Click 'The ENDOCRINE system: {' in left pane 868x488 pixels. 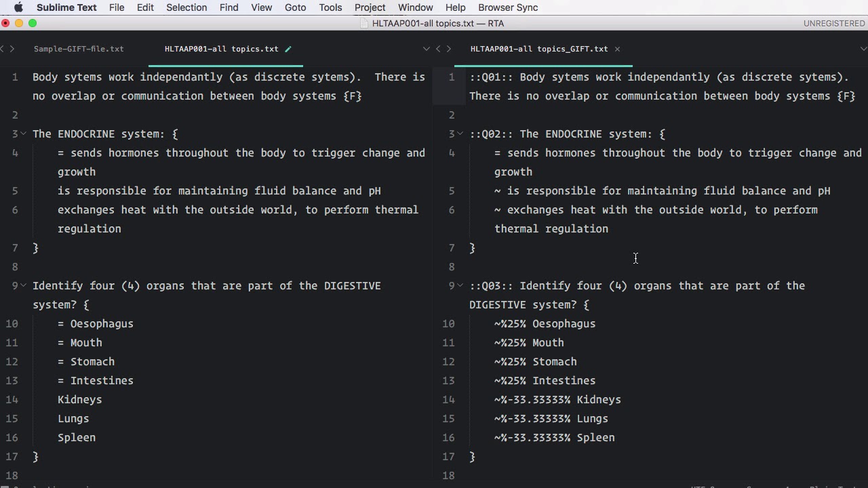(x=105, y=134)
